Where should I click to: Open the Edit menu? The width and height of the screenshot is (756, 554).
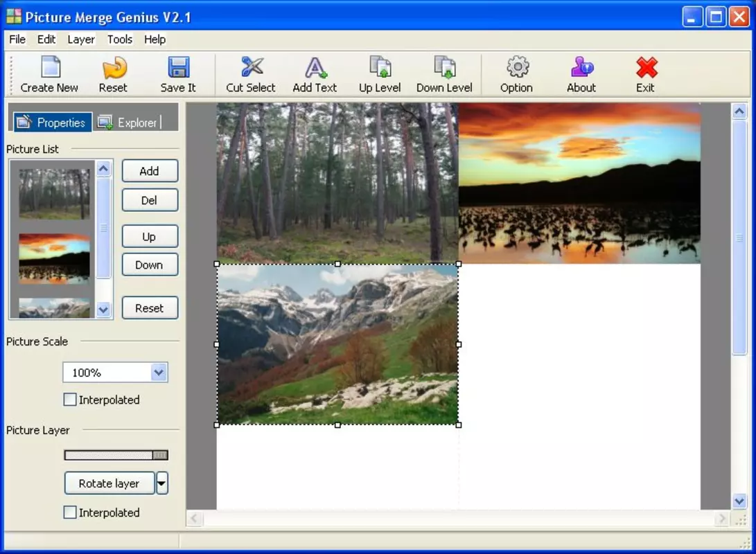pyautogui.click(x=46, y=39)
